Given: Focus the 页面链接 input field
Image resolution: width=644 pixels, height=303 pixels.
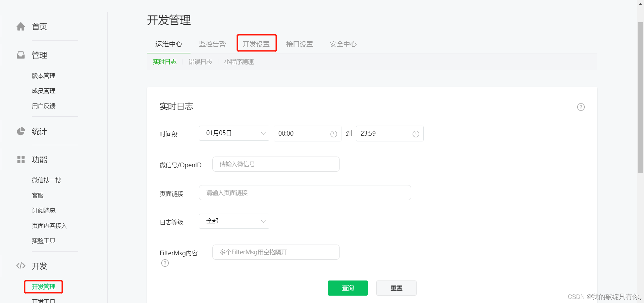Looking at the screenshot, I should point(305,193).
